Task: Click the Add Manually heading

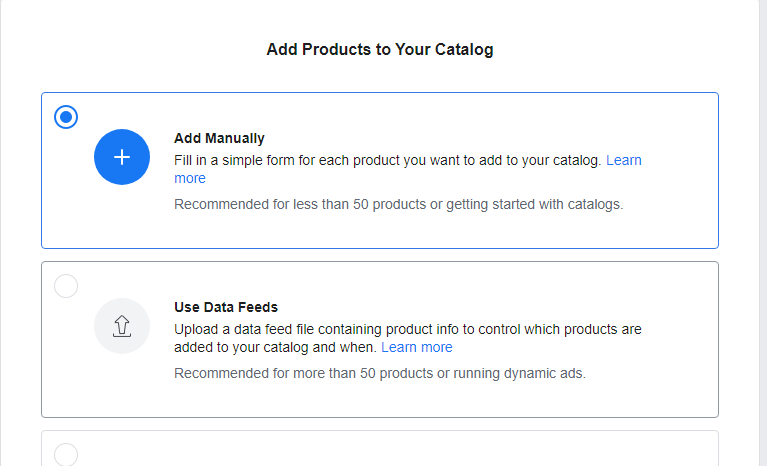Action: click(x=219, y=138)
